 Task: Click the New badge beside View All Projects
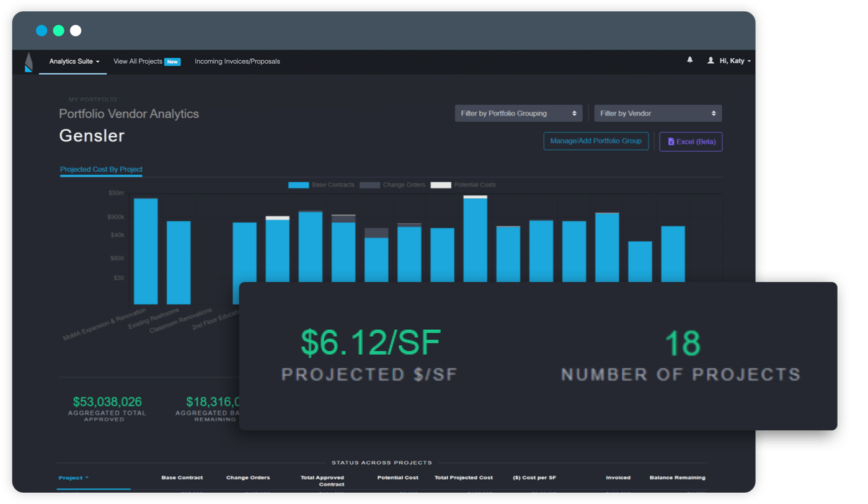pos(172,62)
